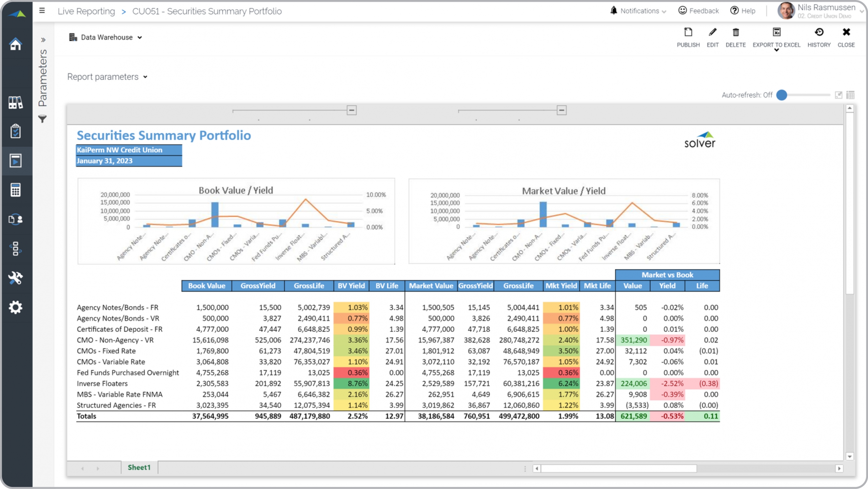Open the hamburger menu
Screen dimensions: 868x489
click(42, 11)
